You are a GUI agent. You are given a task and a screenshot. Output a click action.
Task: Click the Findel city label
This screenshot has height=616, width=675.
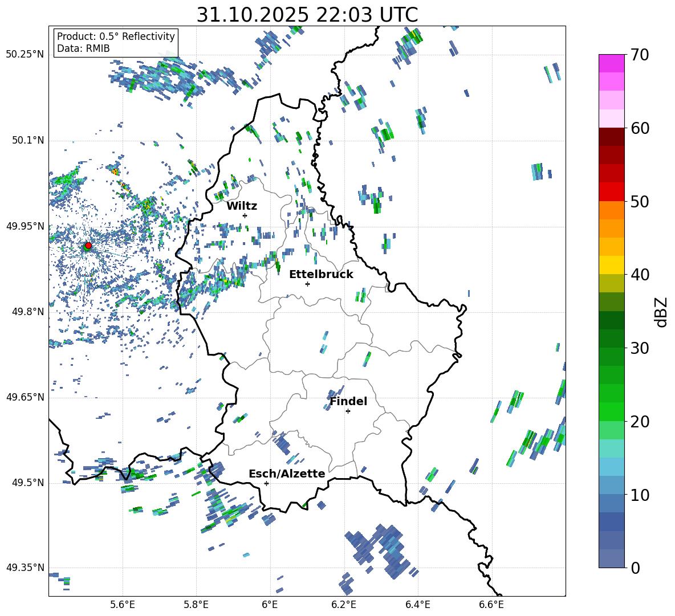tap(348, 401)
